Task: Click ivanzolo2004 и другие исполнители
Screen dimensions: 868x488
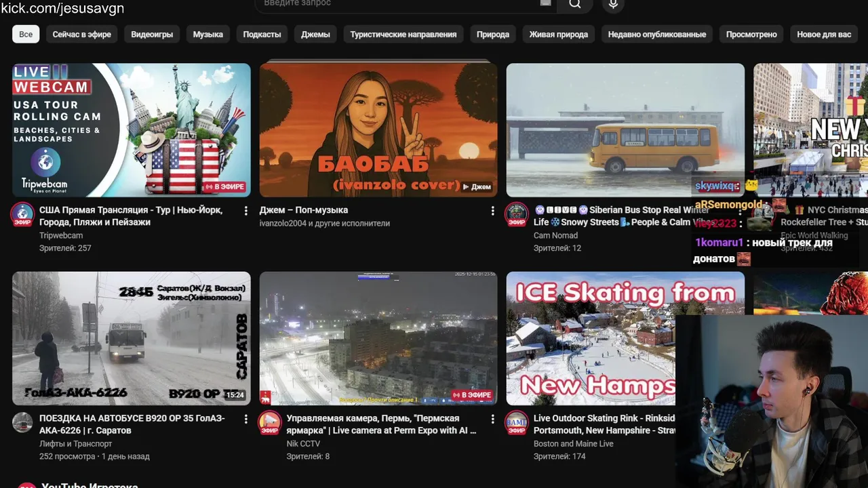Action: coord(325,223)
